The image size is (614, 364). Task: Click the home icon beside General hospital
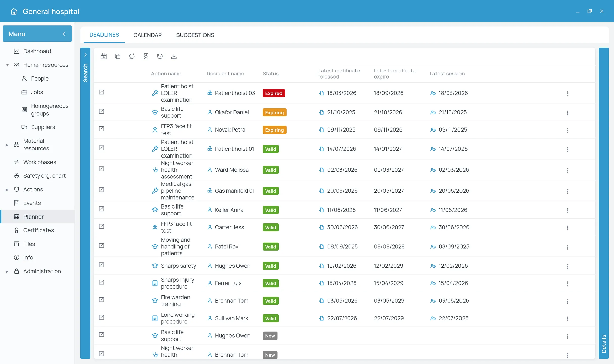pos(14,11)
